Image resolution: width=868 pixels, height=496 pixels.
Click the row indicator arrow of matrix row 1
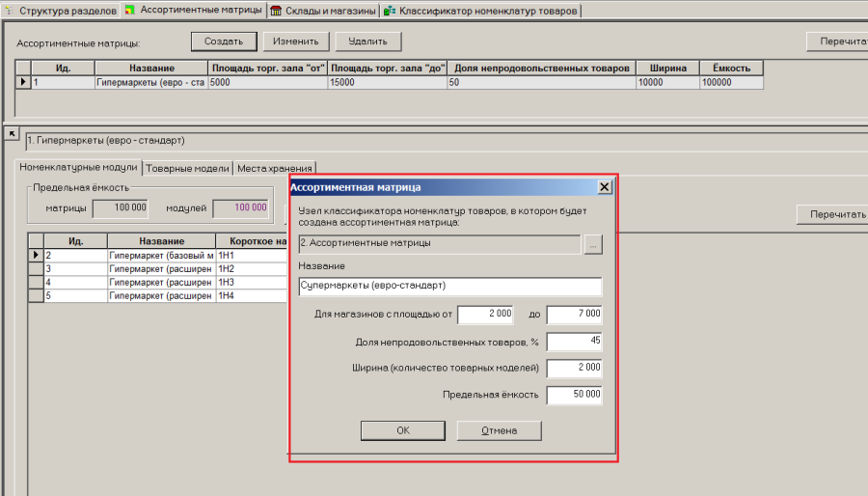point(23,82)
